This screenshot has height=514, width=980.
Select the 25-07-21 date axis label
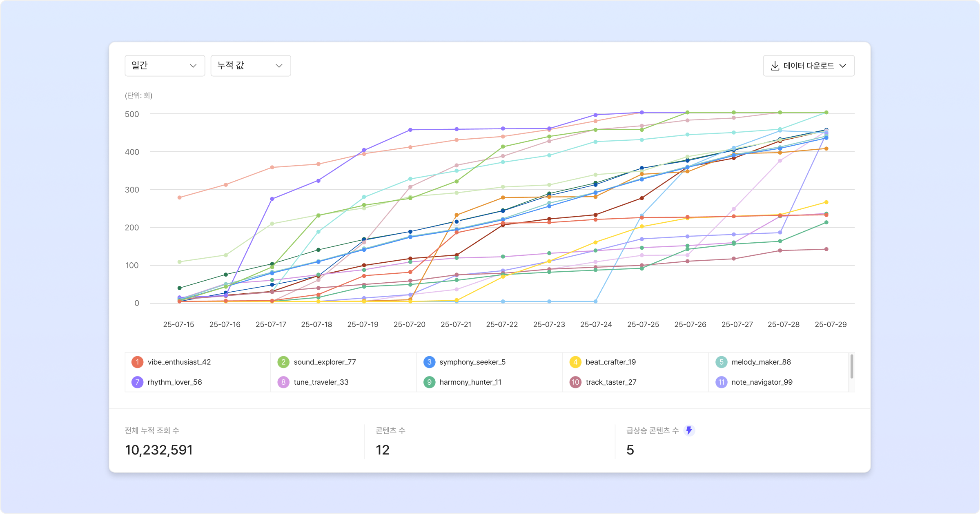[x=456, y=324]
